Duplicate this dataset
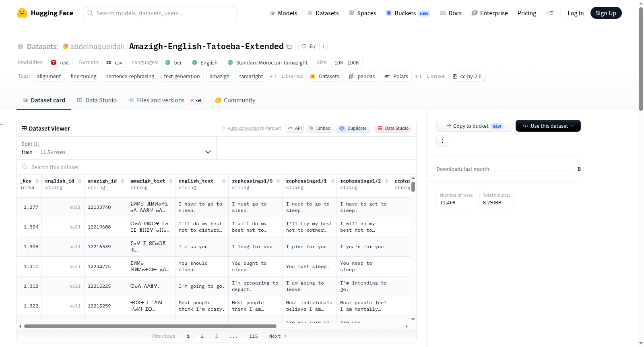This screenshot has width=644, height=347. tap(353, 128)
